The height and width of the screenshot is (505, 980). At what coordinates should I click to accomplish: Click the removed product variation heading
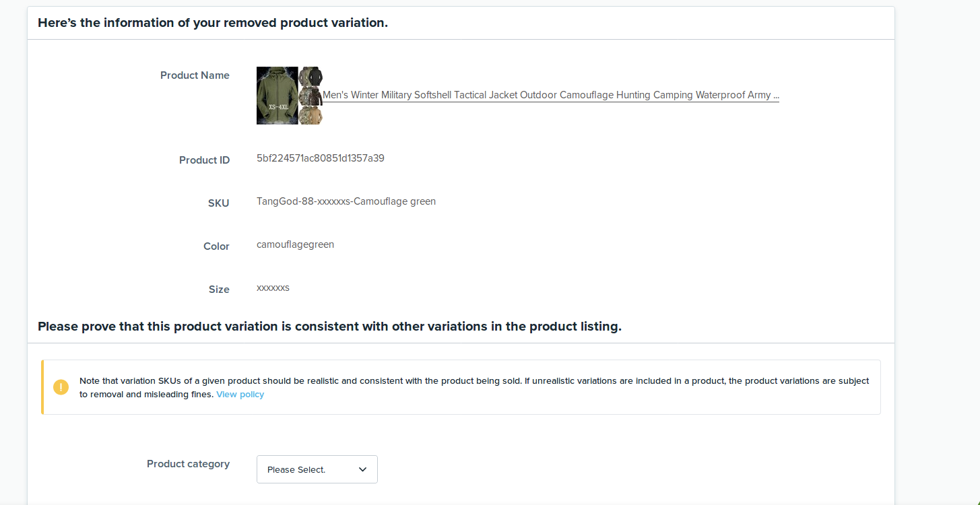[213, 23]
